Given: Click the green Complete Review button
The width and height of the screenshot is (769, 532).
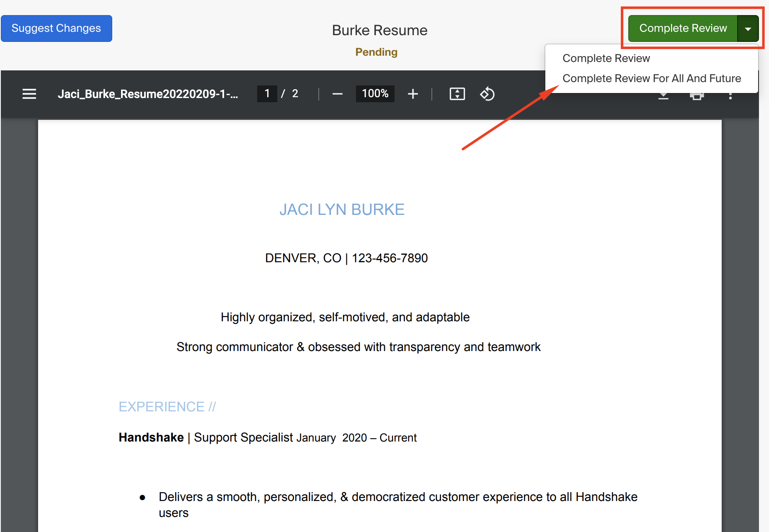Looking at the screenshot, I should click(x=683, y=28).
